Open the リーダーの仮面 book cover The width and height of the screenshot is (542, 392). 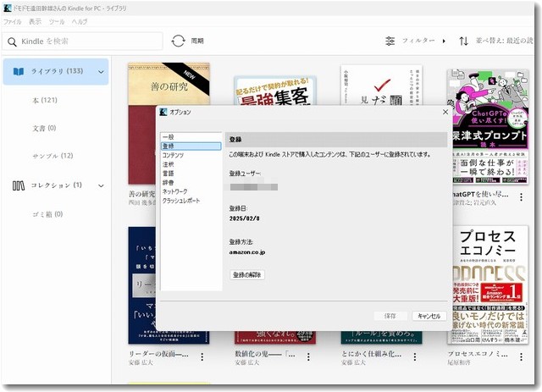click(x=141, y=285)
